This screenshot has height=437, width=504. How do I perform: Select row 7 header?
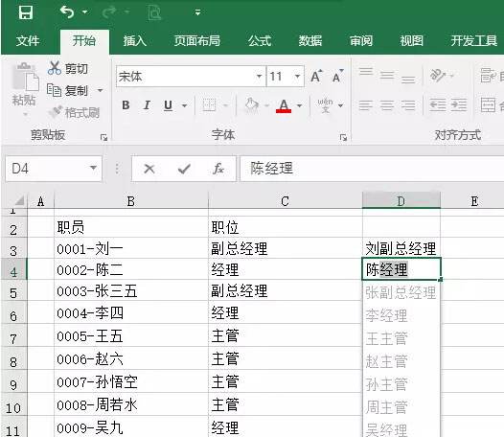(x=13, y=336)
